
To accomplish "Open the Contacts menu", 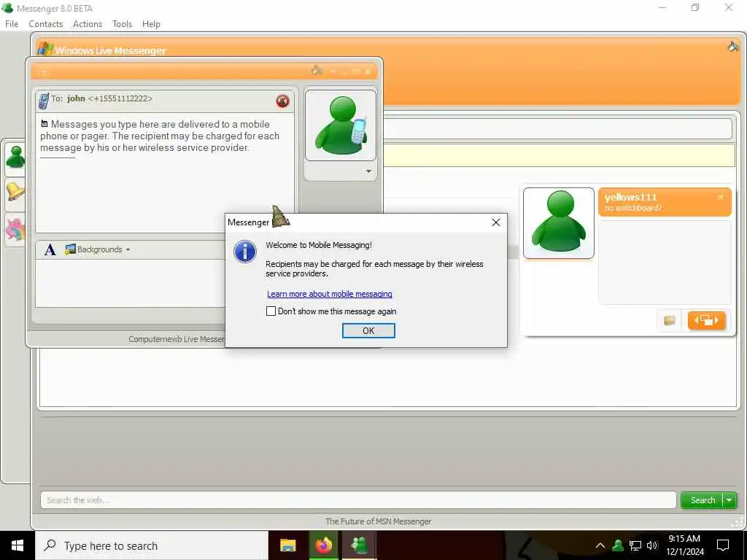I will pyautogui.click(x=45, y=24).
